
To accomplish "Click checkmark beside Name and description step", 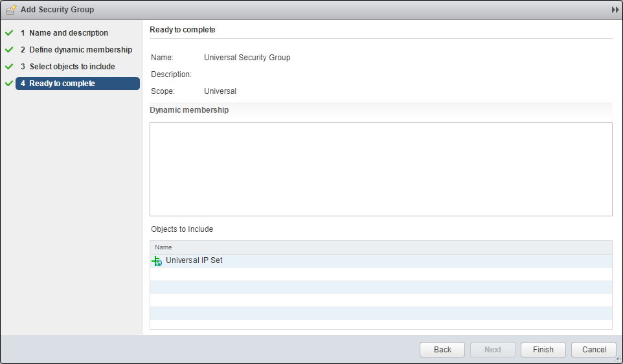I will (x=9, y=33).
